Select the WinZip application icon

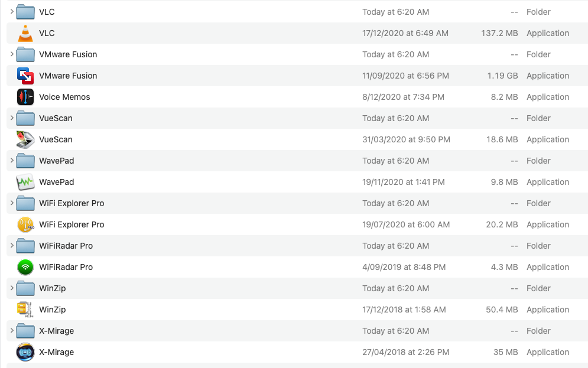[25, 310]
